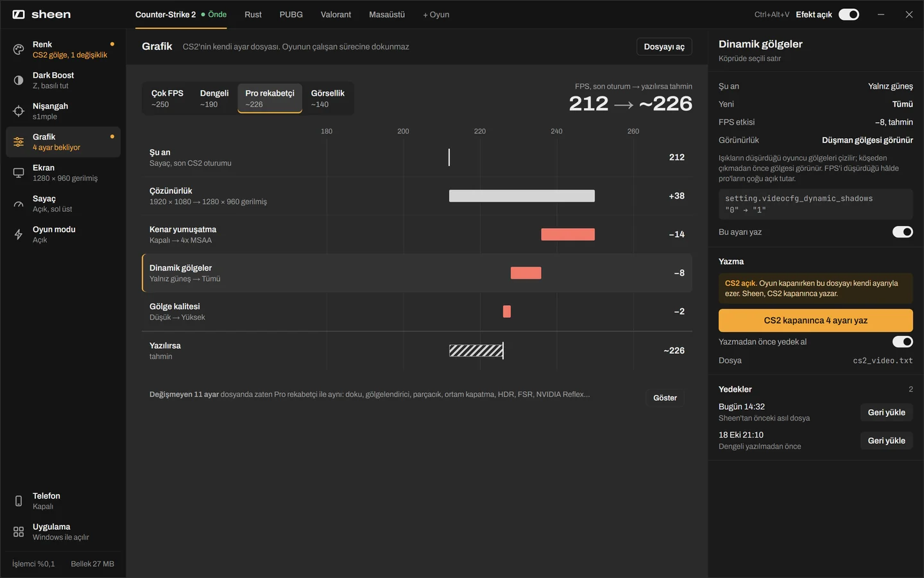Image resolution: width=924 pixels, height=578 pixels.
Task: Choose the Çok FPS preset
Action: pyautogui.click(x=167, y=98)
